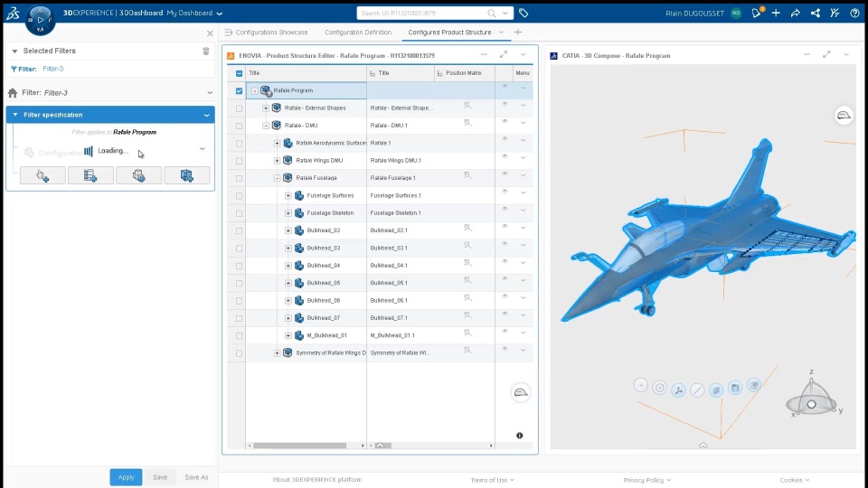Select Configured Product Structure tab
Viewport: 868px width, 488px height.
coord(449,33)
